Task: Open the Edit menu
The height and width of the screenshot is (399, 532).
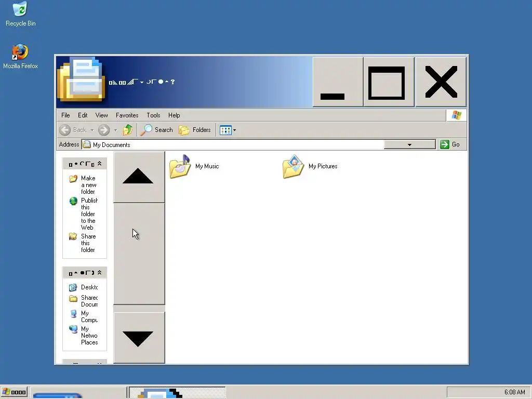Action: pyautogui.click(x=83, y=115)
